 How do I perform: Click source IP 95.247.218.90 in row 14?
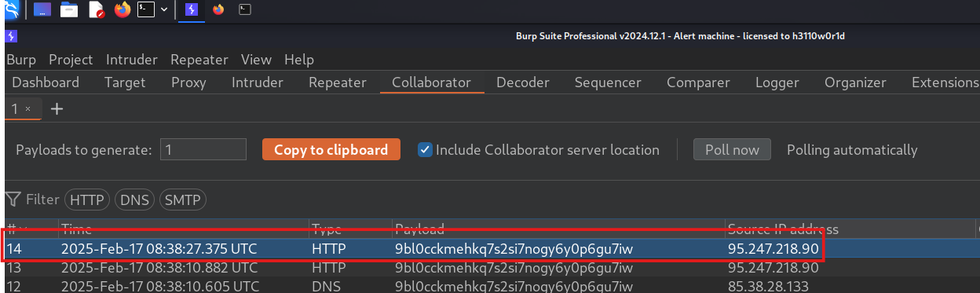[773, 248]
